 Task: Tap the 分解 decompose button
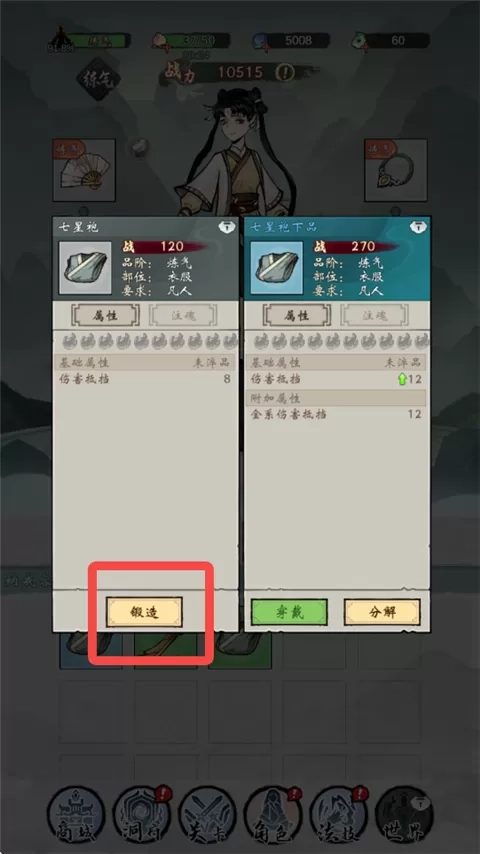[382, 612]
